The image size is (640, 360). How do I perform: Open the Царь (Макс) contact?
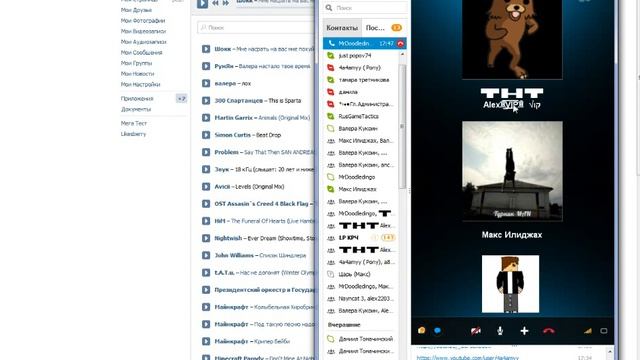click(x=354, y=274)
